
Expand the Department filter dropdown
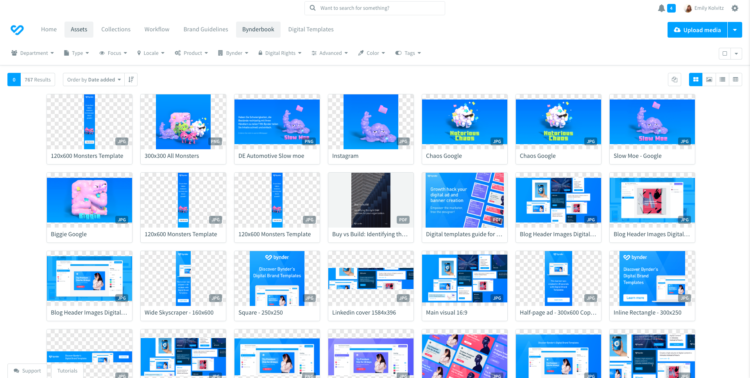point(33,53)
